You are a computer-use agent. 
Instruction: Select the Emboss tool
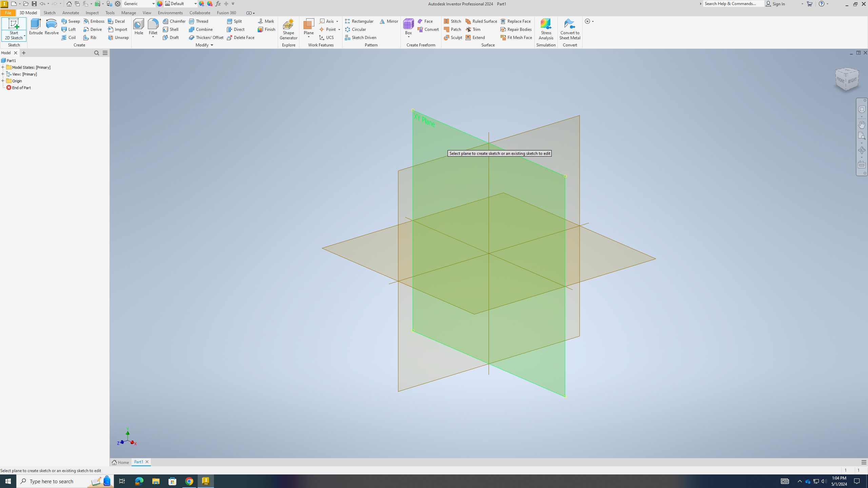click(94, 21)
